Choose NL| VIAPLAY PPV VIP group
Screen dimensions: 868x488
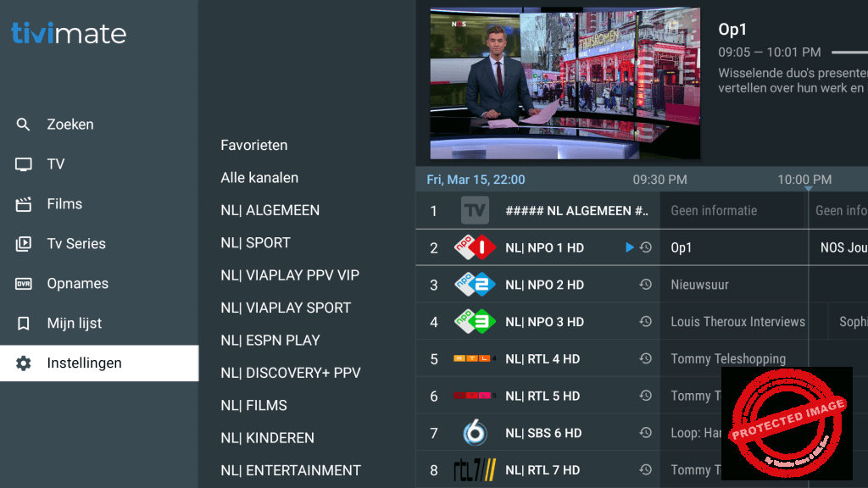tap(290, 275)
